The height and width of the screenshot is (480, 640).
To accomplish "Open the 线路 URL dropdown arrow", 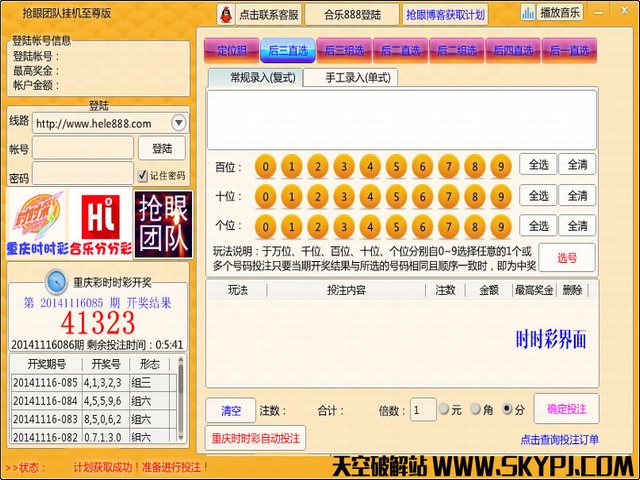I will pos(178,123).
